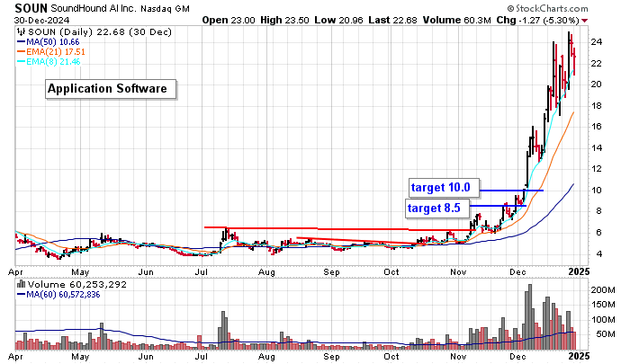Click the 10 price axis label
This screenshot has height=364, width=630.
pos(596,191)
